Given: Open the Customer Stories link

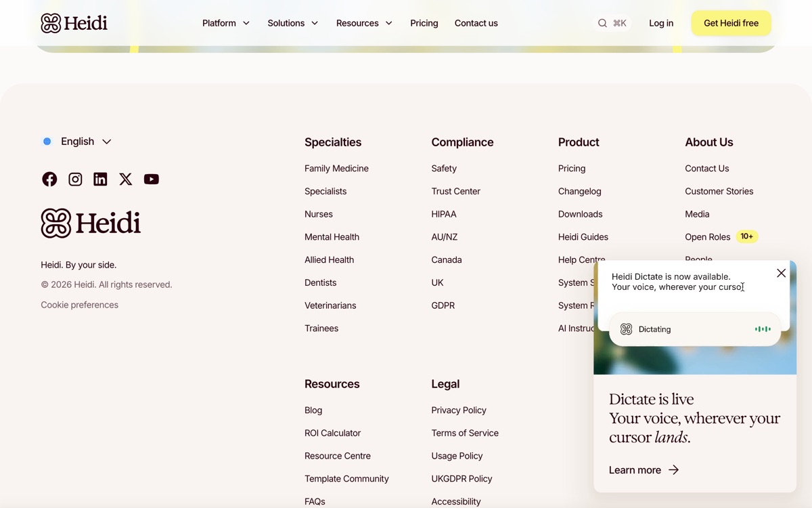Looking at the screenshot, I should [719, 192].
